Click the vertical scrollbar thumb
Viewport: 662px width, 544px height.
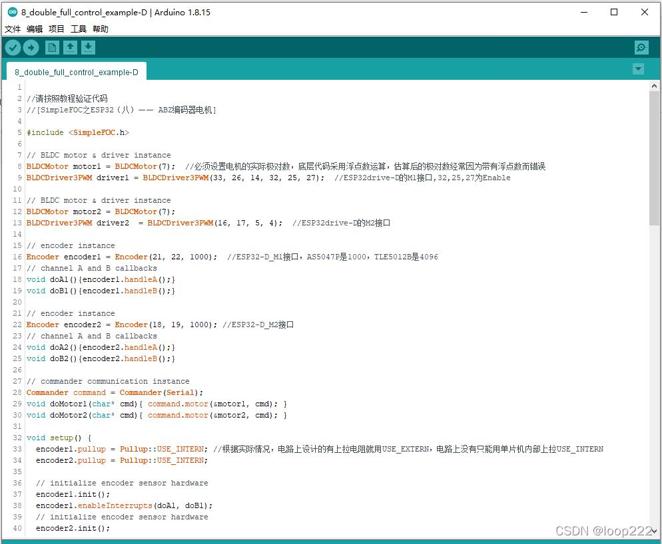pos(654,158)
